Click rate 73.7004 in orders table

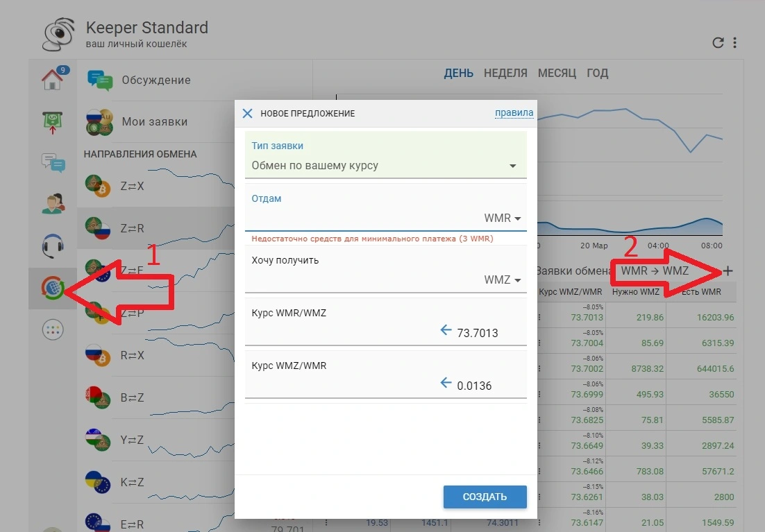(587, 343)
